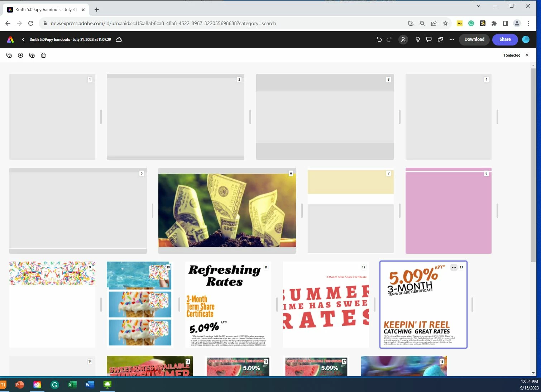The height and width of the screenshot is (392, 541).
Task: Click the duplicate page icon
Action: [32, 55]
